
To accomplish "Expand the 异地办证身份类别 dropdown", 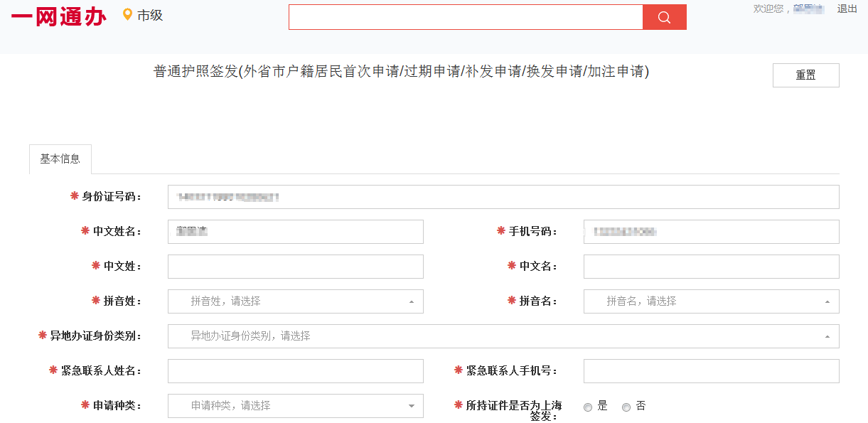I will click(x=503, y=336).
